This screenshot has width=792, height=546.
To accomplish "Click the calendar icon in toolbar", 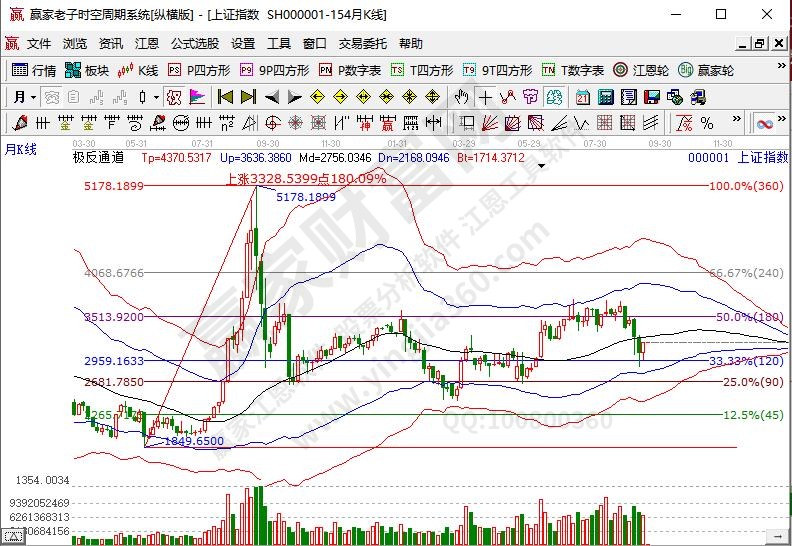I will 583,97.
